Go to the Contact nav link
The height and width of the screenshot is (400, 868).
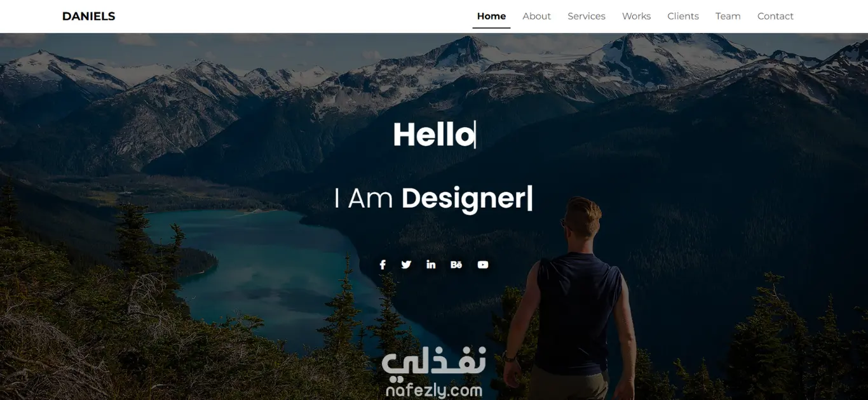775,17
